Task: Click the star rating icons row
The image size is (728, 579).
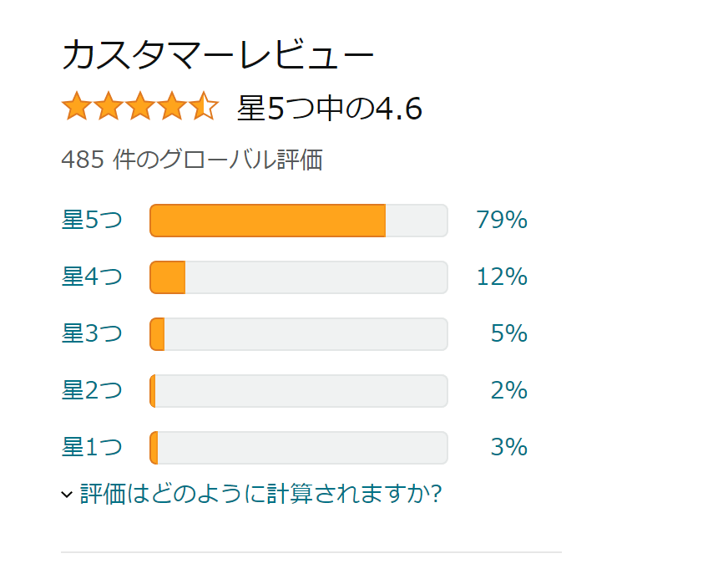Action: pyautogui.click(x=140, y=108)
